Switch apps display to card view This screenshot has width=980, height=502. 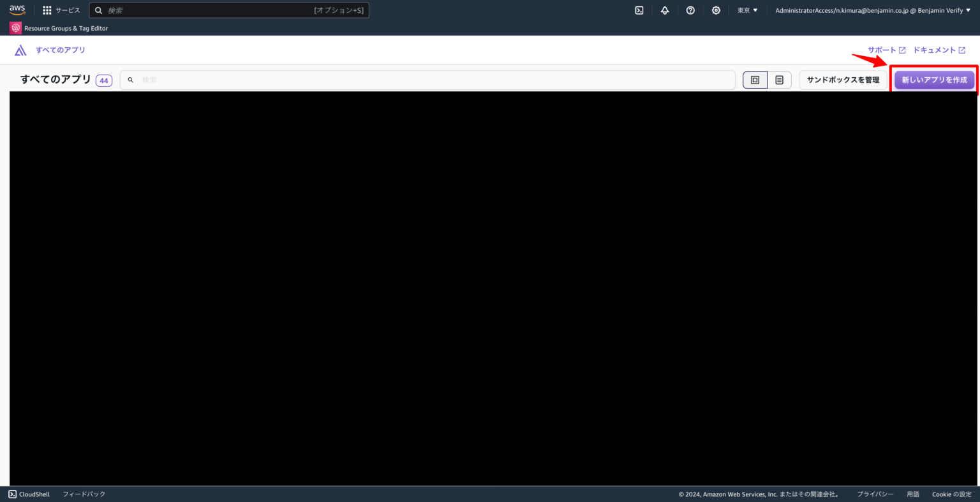click(755, 79)
